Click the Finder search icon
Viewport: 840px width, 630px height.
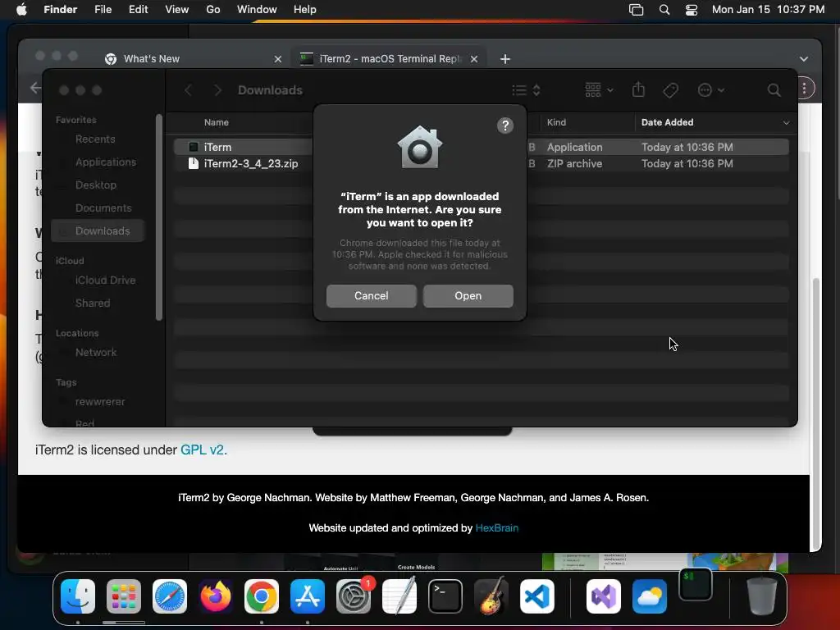774,90
